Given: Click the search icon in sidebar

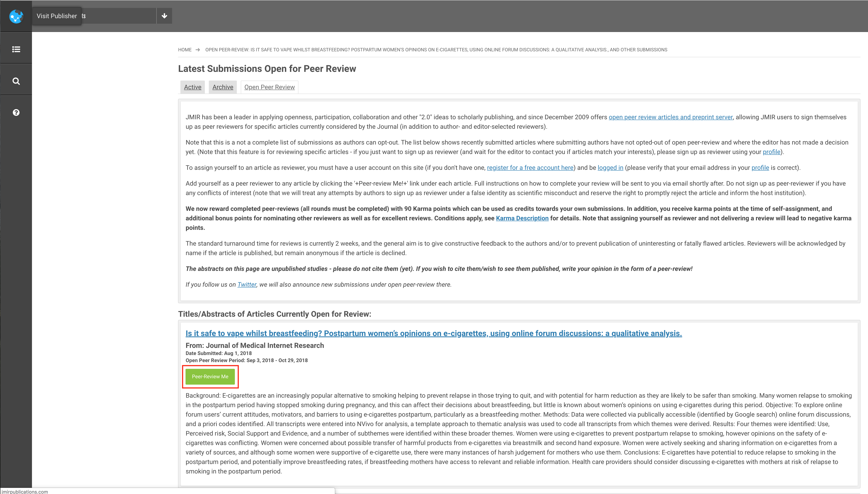Looking at the screenshot, I should pos(16,81).
